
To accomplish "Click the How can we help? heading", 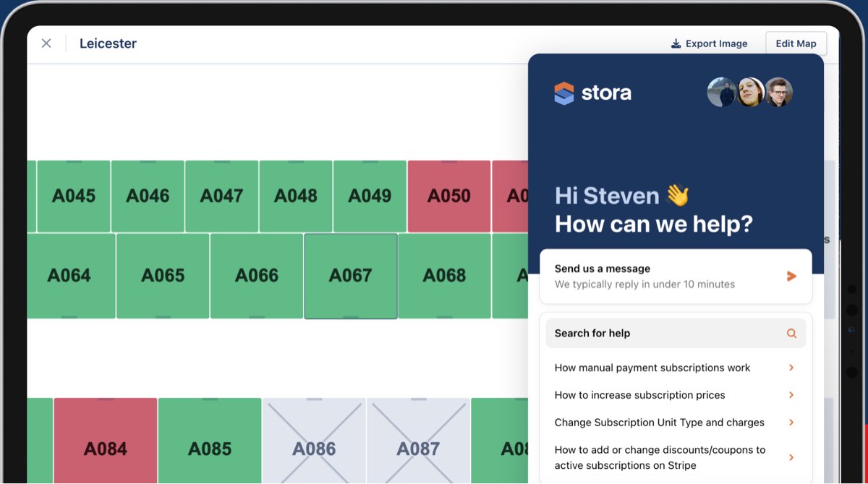I will [x=654, y=224].
